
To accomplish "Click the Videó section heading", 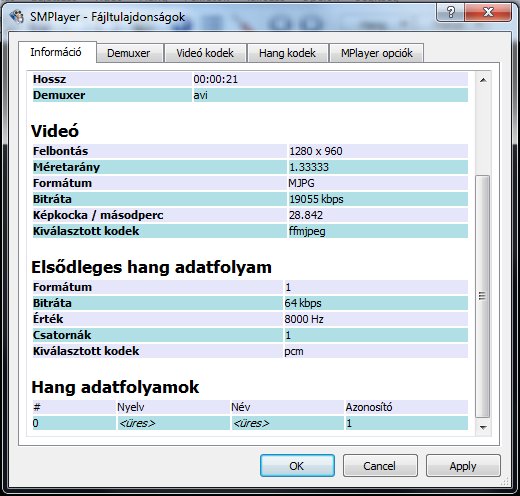I will (55, 131).
